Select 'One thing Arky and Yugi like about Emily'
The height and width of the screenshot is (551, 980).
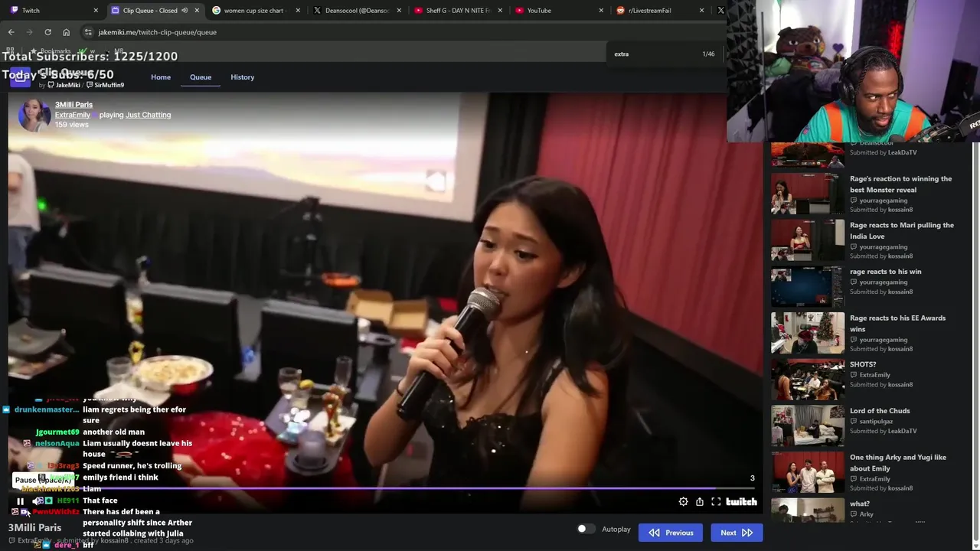[x=863, y=472]
